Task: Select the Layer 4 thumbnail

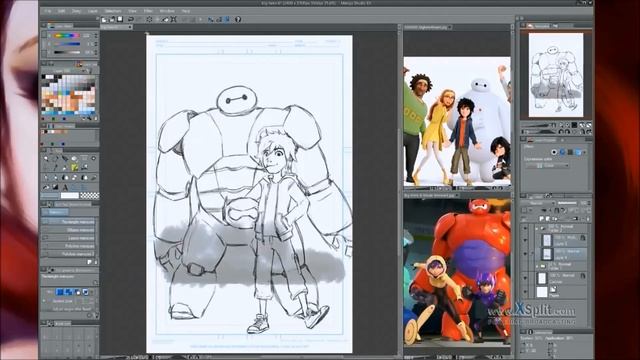Action: 547,254
